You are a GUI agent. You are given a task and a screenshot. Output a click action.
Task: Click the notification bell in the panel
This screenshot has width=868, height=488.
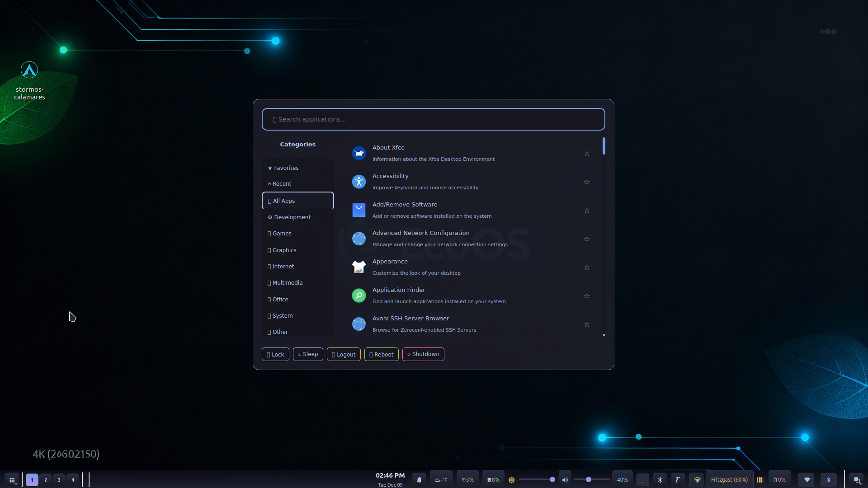tap(419, 480)
